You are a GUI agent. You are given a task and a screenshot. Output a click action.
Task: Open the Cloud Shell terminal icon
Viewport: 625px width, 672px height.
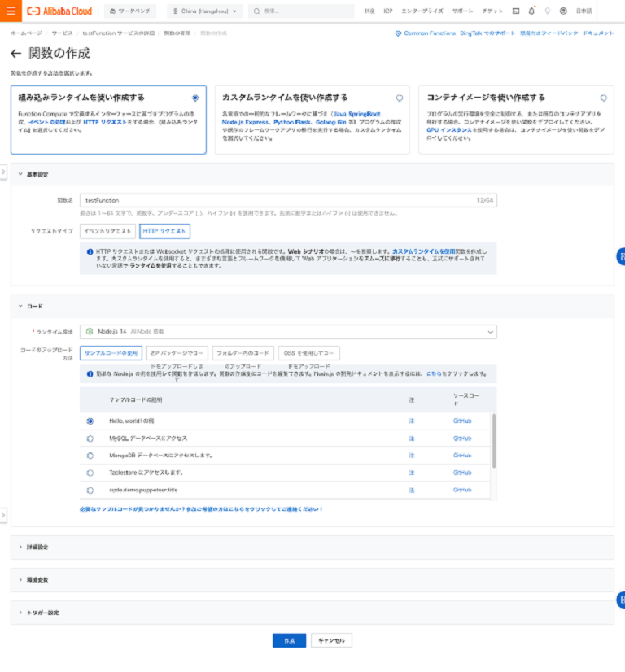tap(516, 11)
